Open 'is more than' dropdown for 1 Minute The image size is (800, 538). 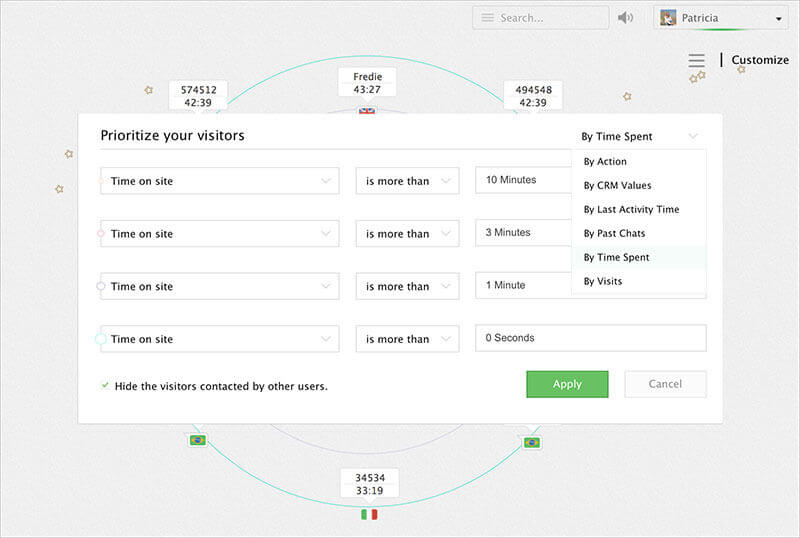pos(407,286)
